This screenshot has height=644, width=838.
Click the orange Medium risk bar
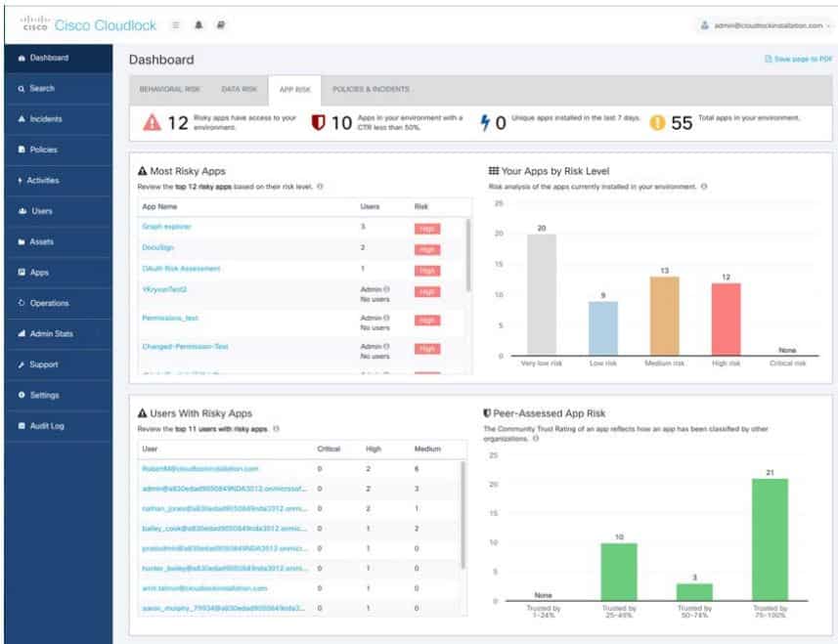(664, 316)
